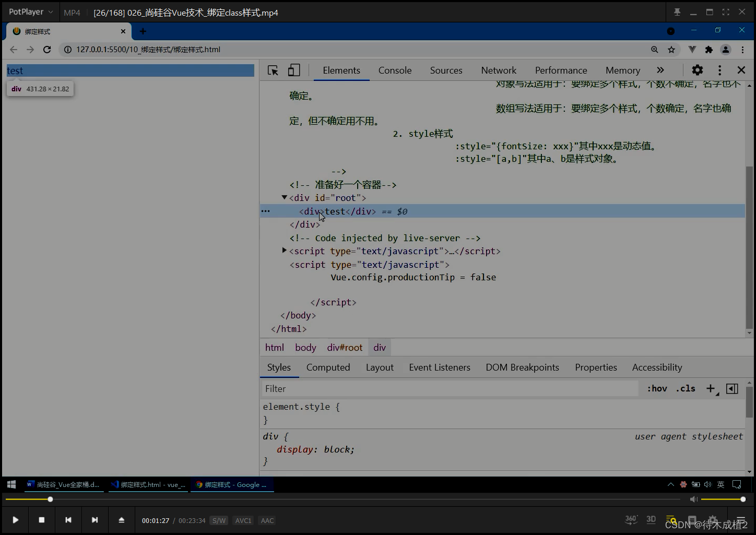The image size is (756, 535).
Task: Click the zoom magnifier icon in address bar
Action: coord(654,50)
